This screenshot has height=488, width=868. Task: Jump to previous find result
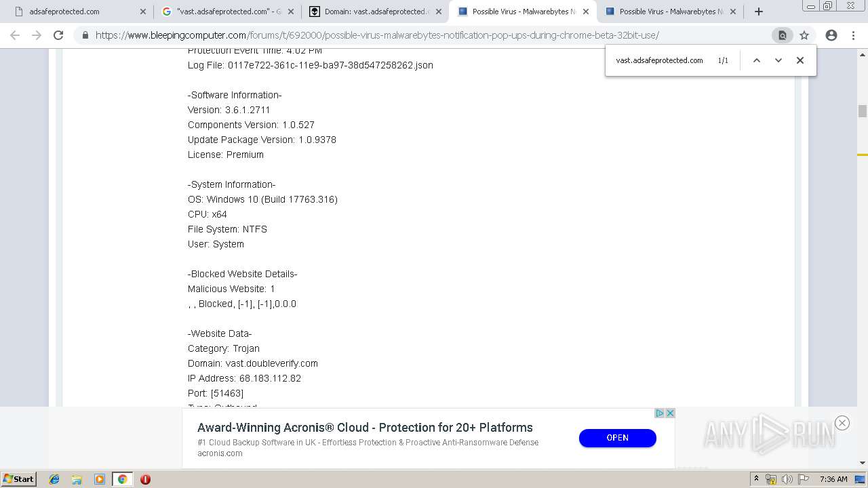pyautogui.click(x=757, y=60)
